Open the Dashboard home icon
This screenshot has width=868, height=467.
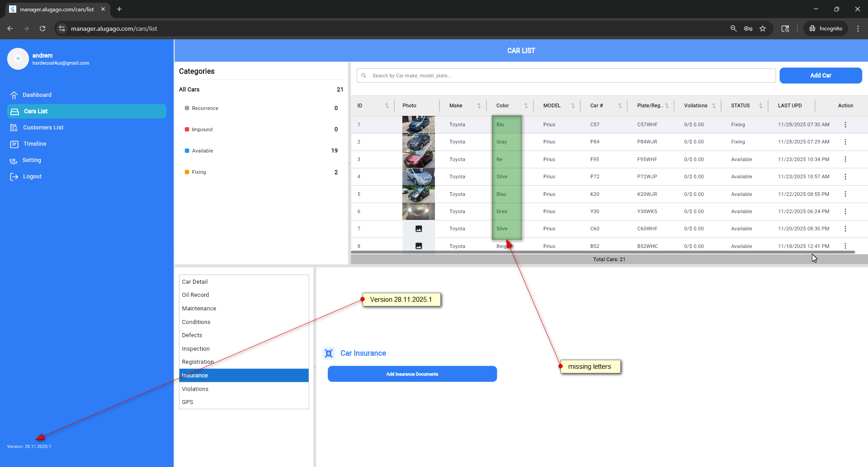(x=14, y=95)
